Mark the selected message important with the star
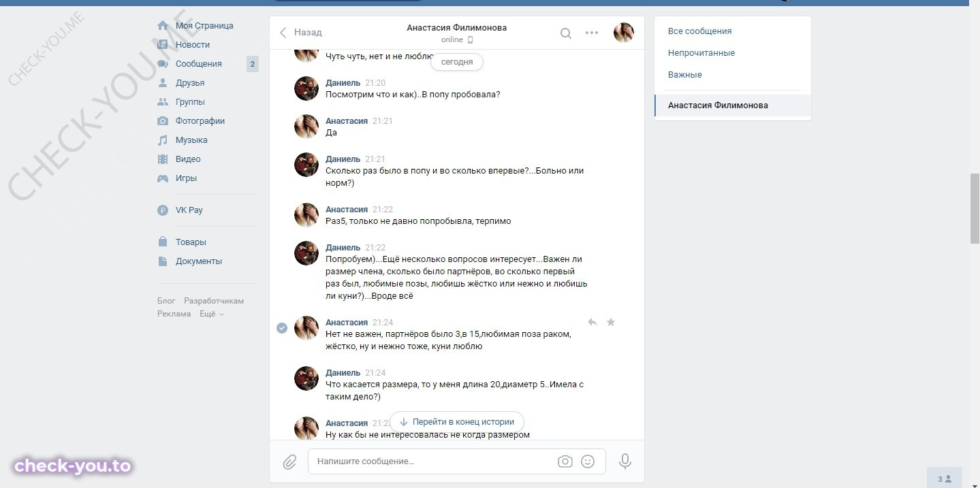Image resolution: width=980 pixels, height=488 pixels. [611, 322]
